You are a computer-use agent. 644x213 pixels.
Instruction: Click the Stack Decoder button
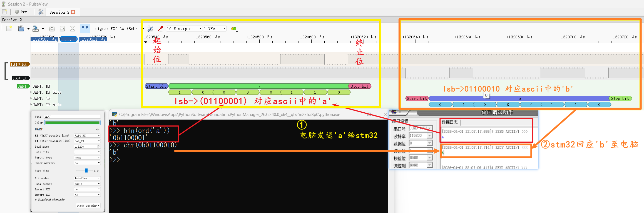click(x=88, y=205)
